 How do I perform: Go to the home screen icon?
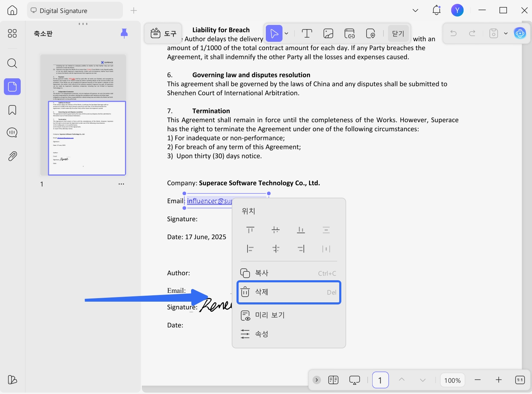(x=12, y=11)
